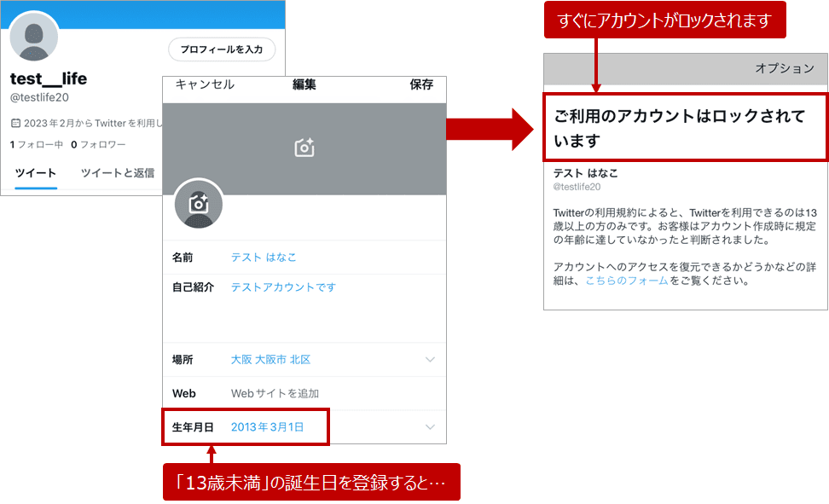This screenshot has height=504, width=829.
Task: Click the profile avatar on the profile page
Action: pos(34,38)
